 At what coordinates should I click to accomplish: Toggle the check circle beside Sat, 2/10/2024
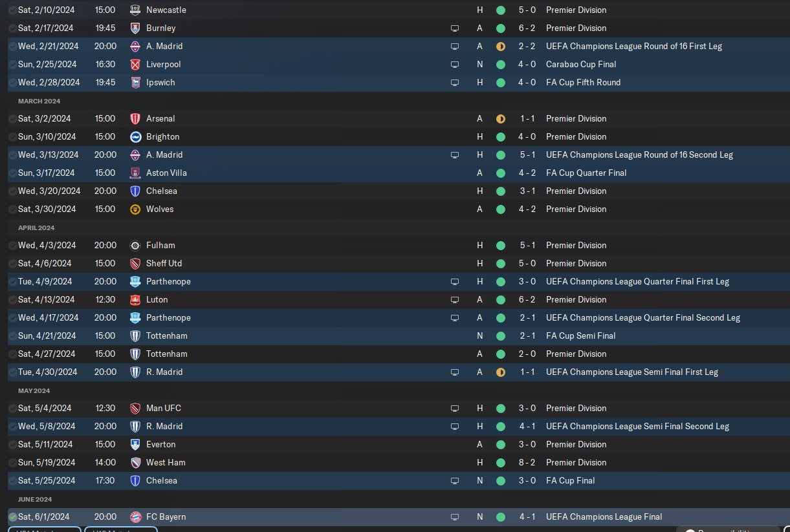pos(13,10)
